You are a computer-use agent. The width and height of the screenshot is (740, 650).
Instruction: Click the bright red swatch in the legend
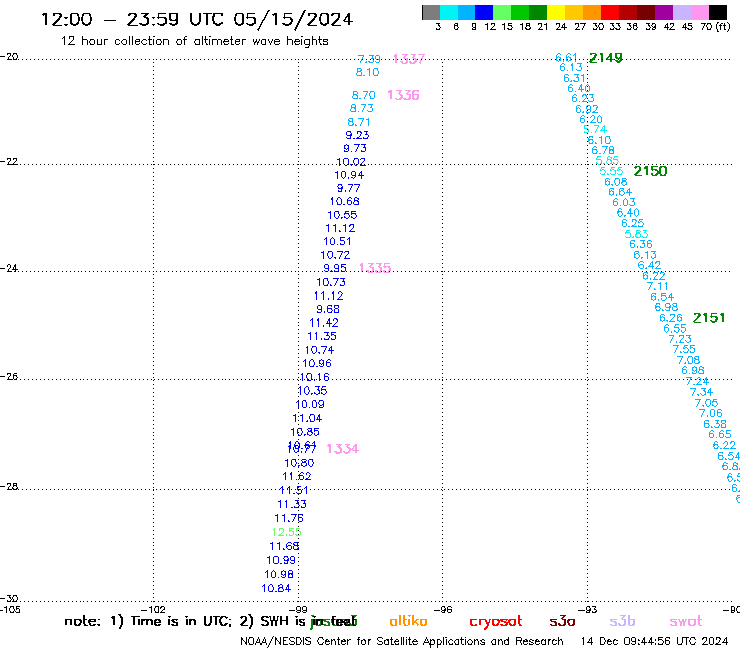click(610, 12)
